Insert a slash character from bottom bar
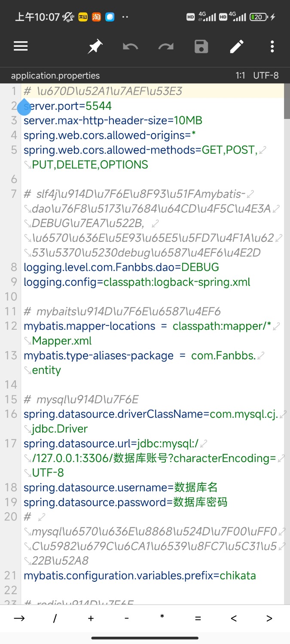Viewport: 290px width, 644px height. pos(55,618)
